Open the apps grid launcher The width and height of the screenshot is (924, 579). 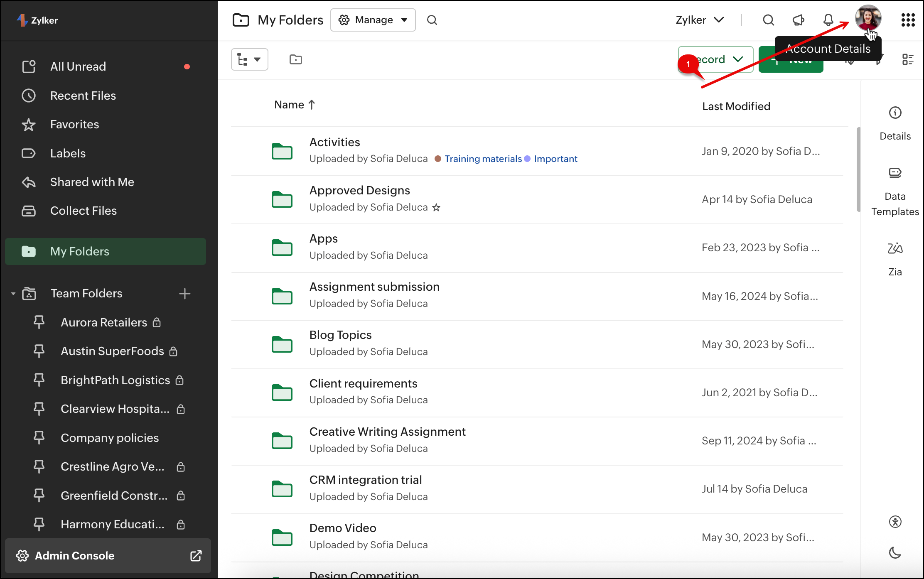(908, 20)
